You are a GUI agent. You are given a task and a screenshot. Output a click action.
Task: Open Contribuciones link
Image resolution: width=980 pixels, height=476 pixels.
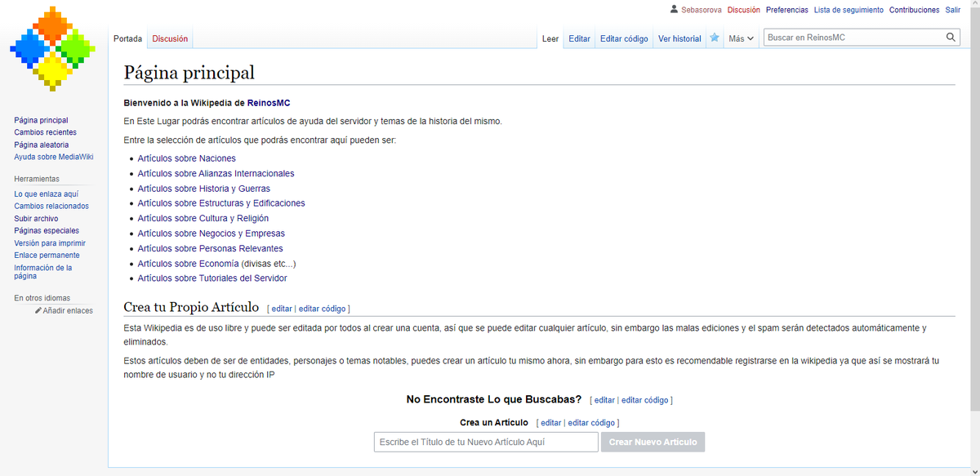pos(915,10)
